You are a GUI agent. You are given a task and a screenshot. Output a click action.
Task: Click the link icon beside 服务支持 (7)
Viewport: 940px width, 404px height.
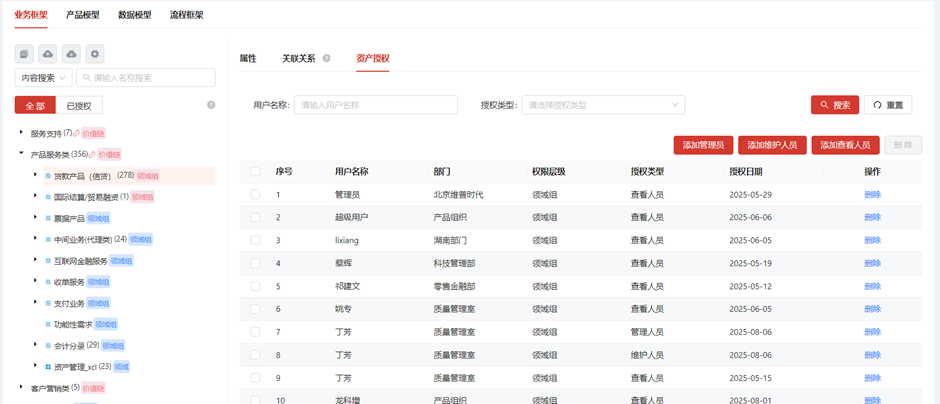coord(76,133)
